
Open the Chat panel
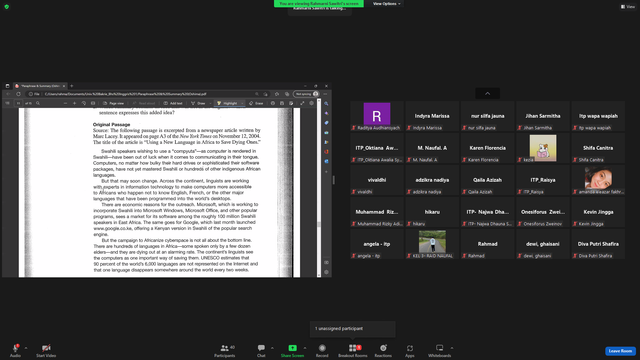tap(261, 350)
